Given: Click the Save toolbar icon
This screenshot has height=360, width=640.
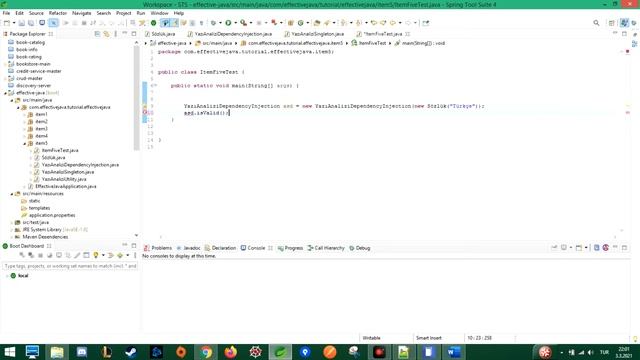Looking at the screenshot, I should point(22,23).
